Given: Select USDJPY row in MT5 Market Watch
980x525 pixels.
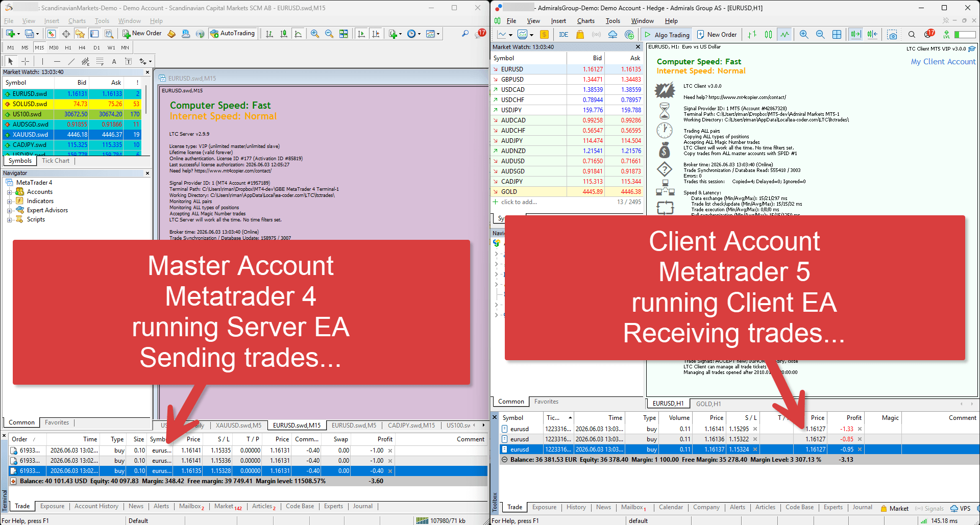Looking at the screenshot, I should (567, 110).
